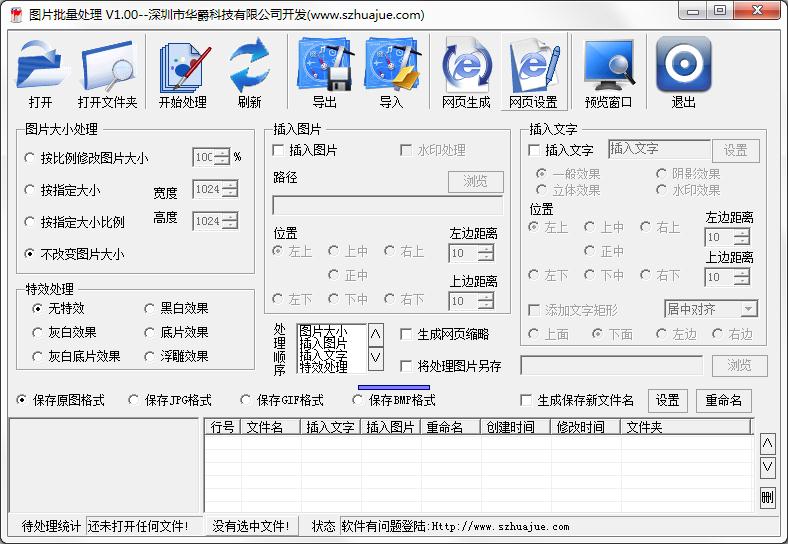
Task: Export settings with 导出 icon
Action: 325,72
